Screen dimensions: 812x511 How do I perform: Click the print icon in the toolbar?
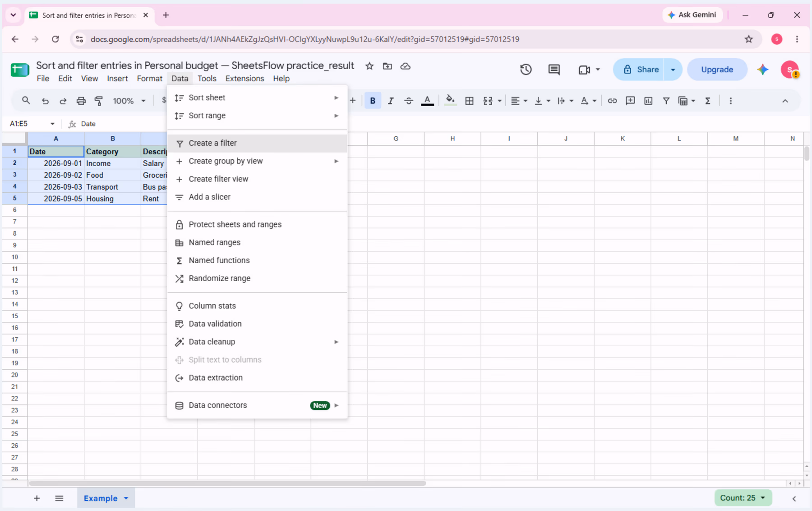point(81,101)
